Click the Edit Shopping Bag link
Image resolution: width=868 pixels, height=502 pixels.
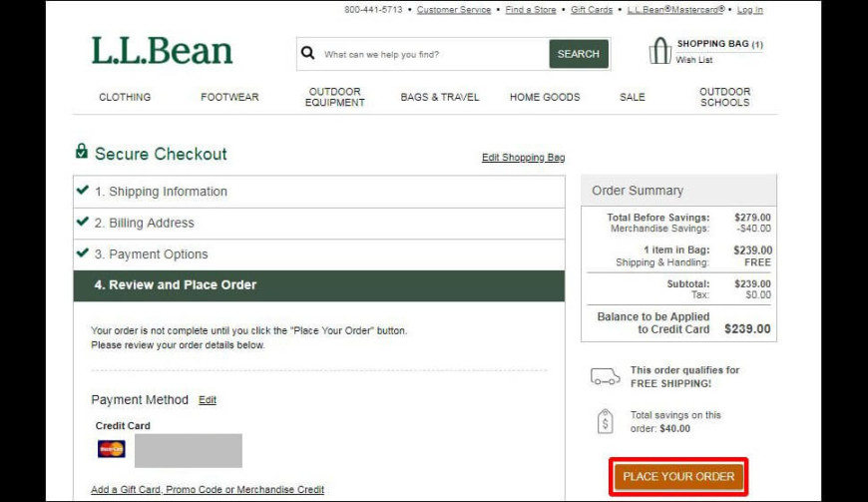(x=523, y=157)
